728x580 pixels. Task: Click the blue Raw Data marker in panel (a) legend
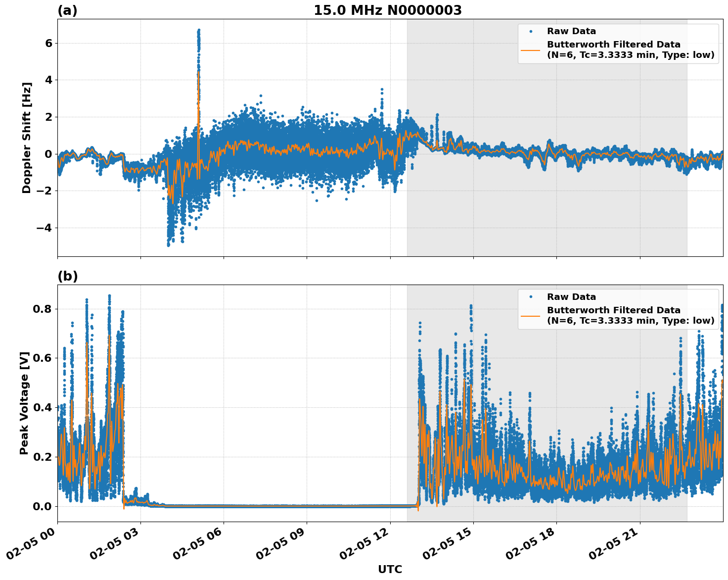[531, 32]
